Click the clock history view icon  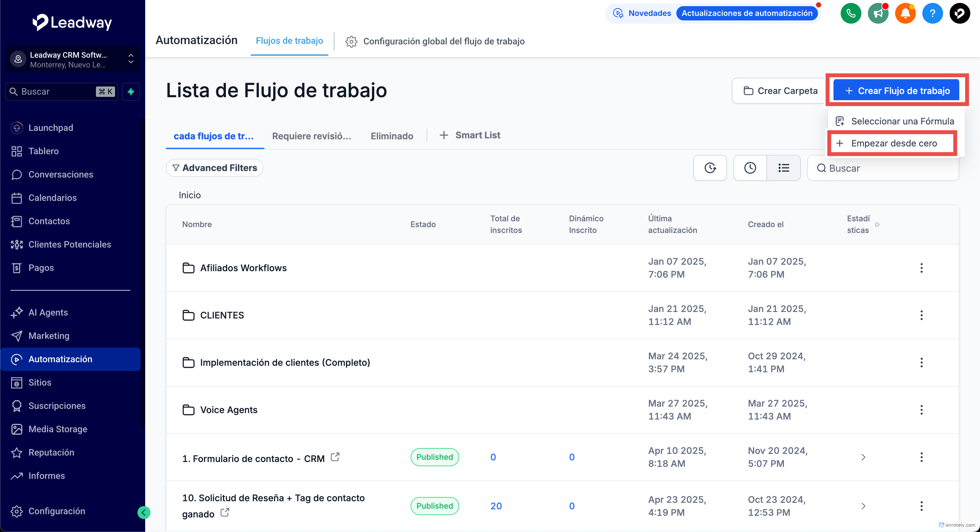point(750,168)
